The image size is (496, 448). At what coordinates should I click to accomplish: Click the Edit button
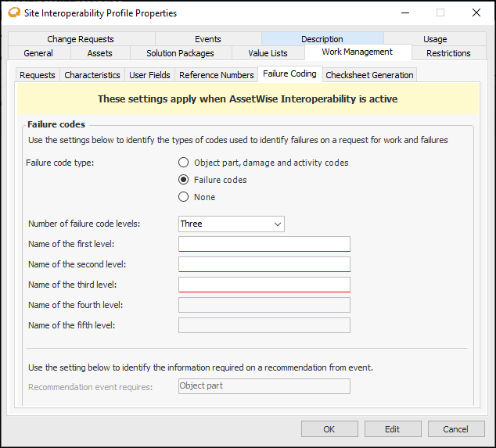392,429
